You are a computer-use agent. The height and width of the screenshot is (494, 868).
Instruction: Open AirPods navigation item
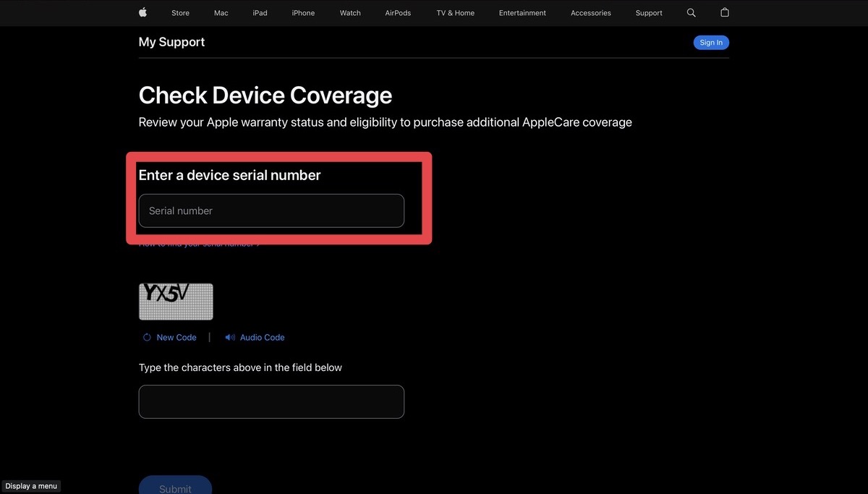(x=399, y=13)
